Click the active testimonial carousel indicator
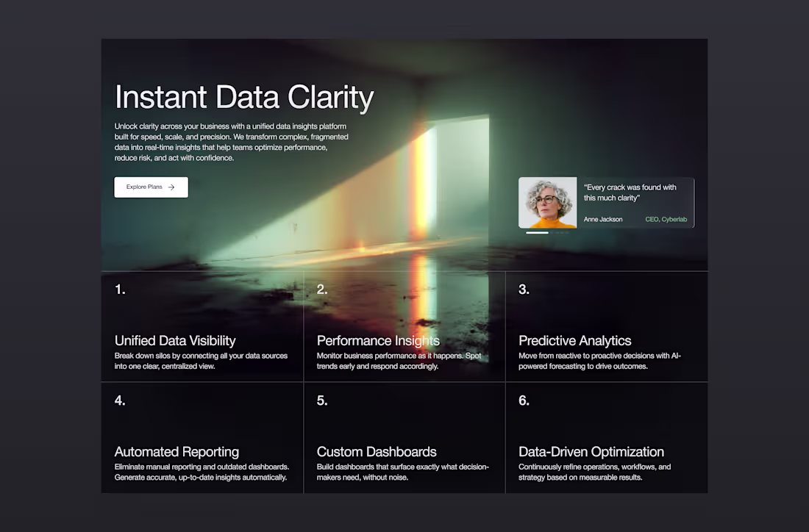The width and height of the screenshot is (809, 532). pos(538,232)
